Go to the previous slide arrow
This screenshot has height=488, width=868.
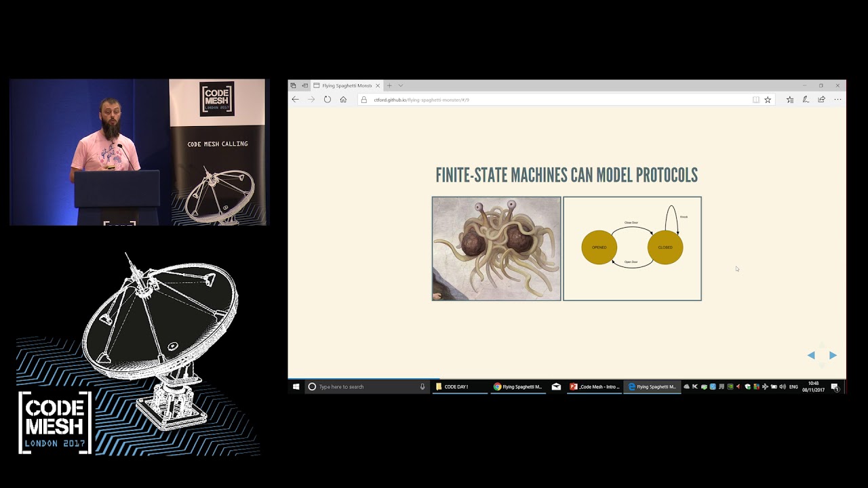(811, 355)
